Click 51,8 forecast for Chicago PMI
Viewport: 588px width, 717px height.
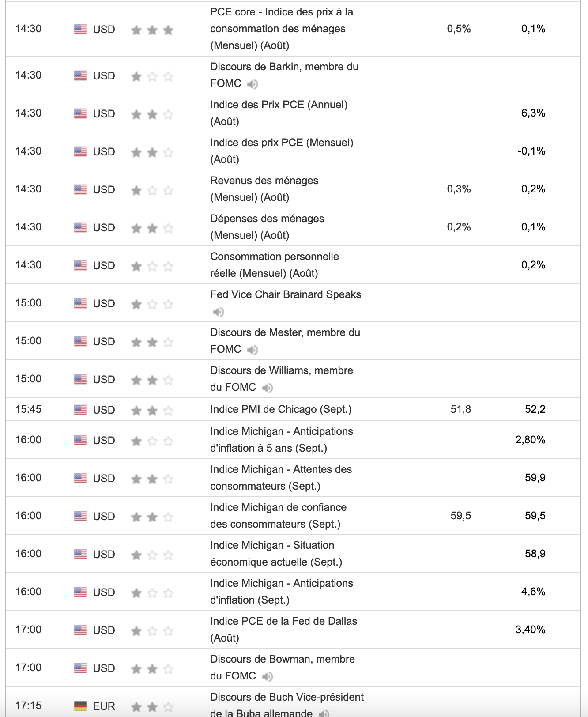click(460, 409)
